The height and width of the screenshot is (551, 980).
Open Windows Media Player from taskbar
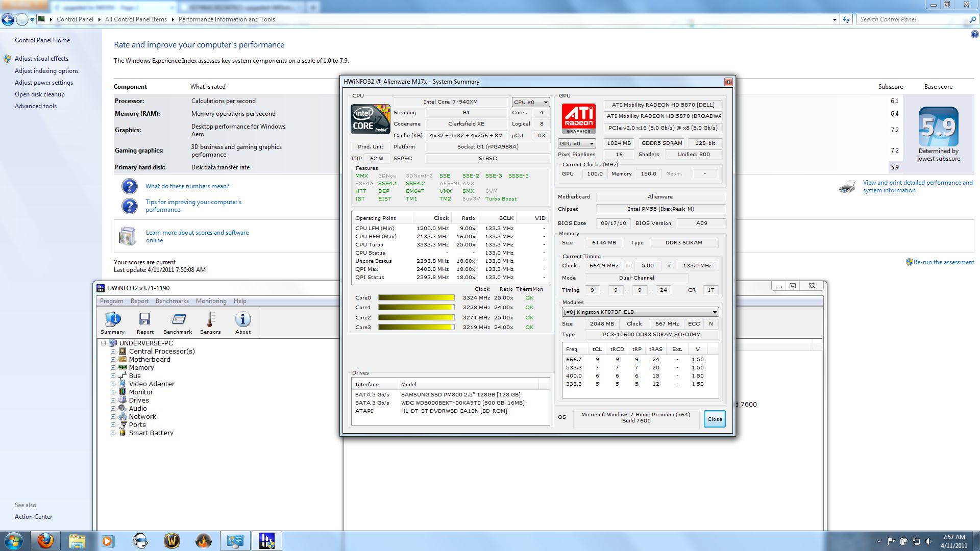point(108,540)
